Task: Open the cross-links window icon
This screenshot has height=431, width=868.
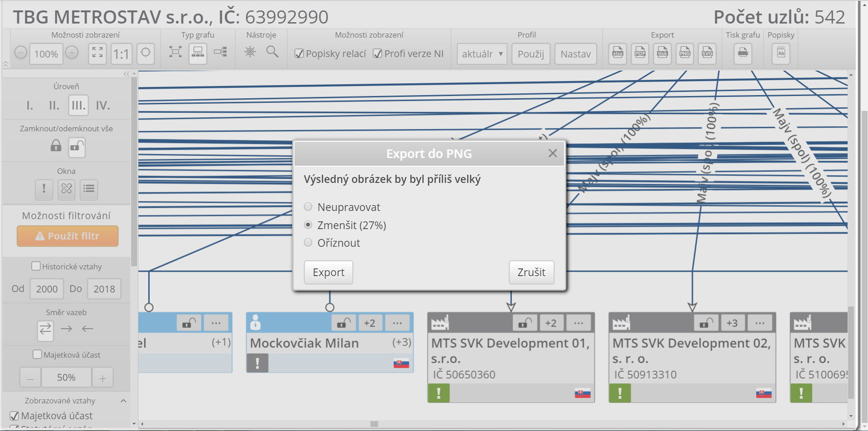Action: point(66,190)
